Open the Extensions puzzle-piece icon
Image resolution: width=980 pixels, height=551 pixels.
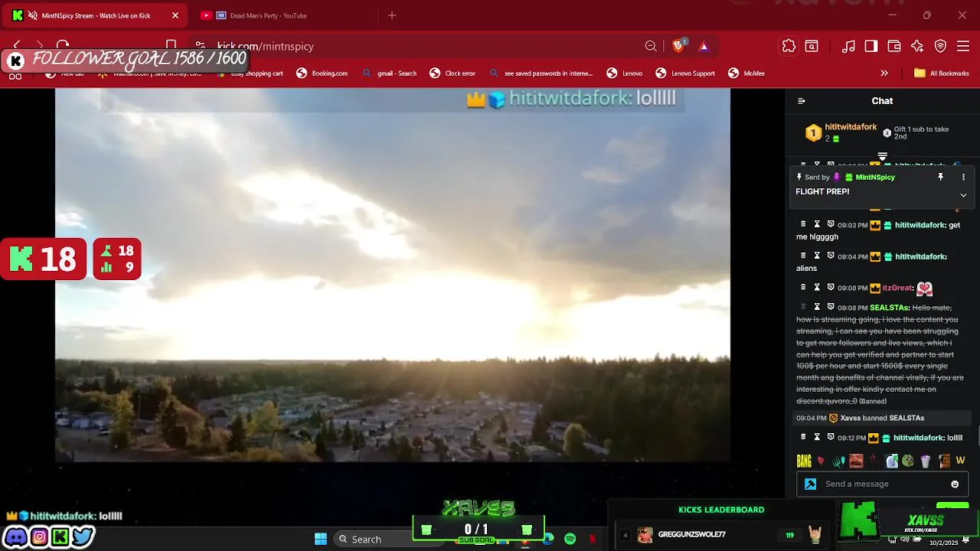point(789,46)
